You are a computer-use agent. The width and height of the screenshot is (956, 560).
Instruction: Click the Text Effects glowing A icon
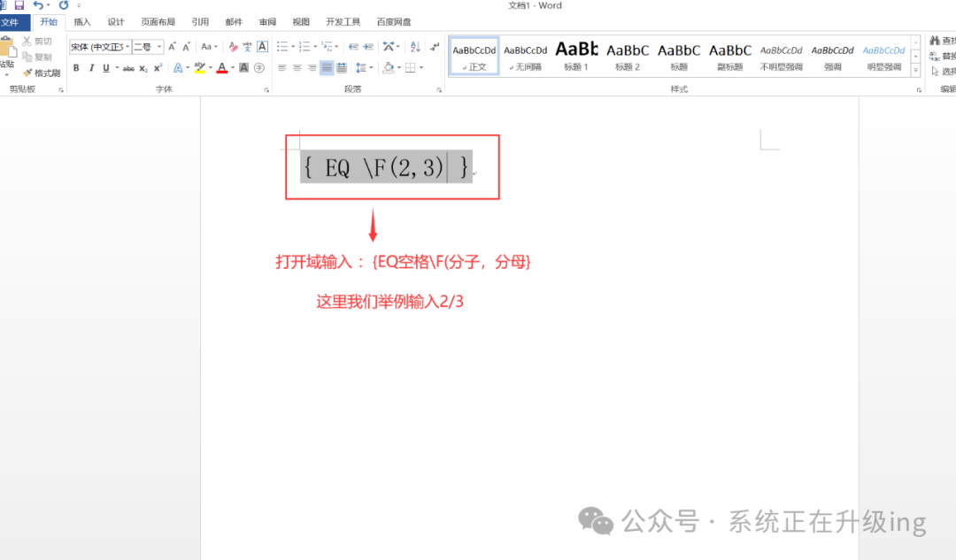(x=178, y=67)
